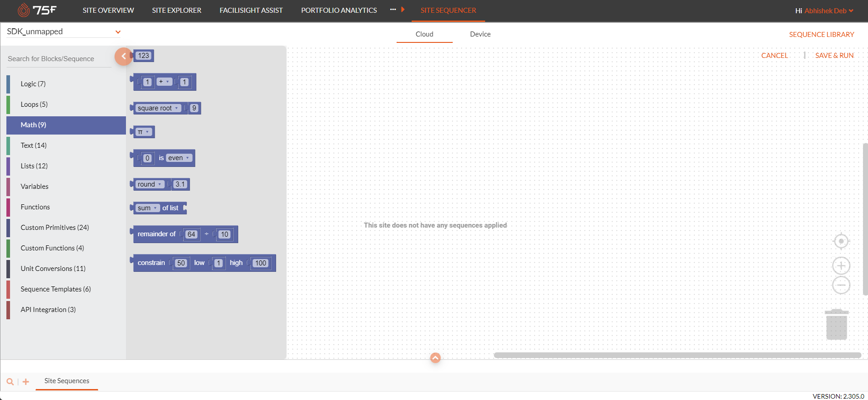
Task: Click the 3.1 value in round block
Action: point(180,184)
